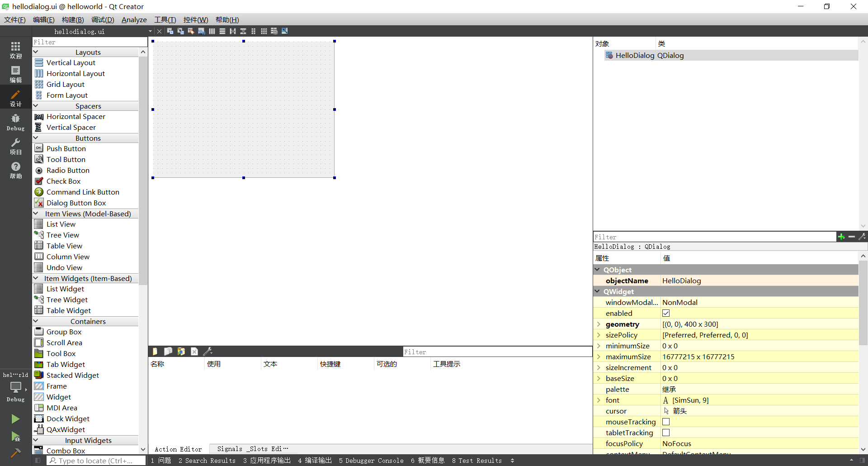Open the Debug mode in the sidebar
Screen dimensions: 868x466
coord(16,122)
